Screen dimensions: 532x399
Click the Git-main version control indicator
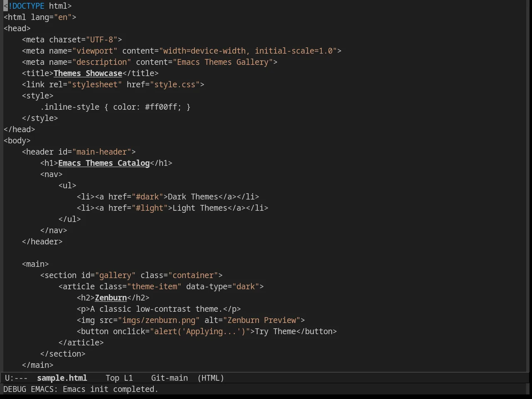tap(169, 378)
